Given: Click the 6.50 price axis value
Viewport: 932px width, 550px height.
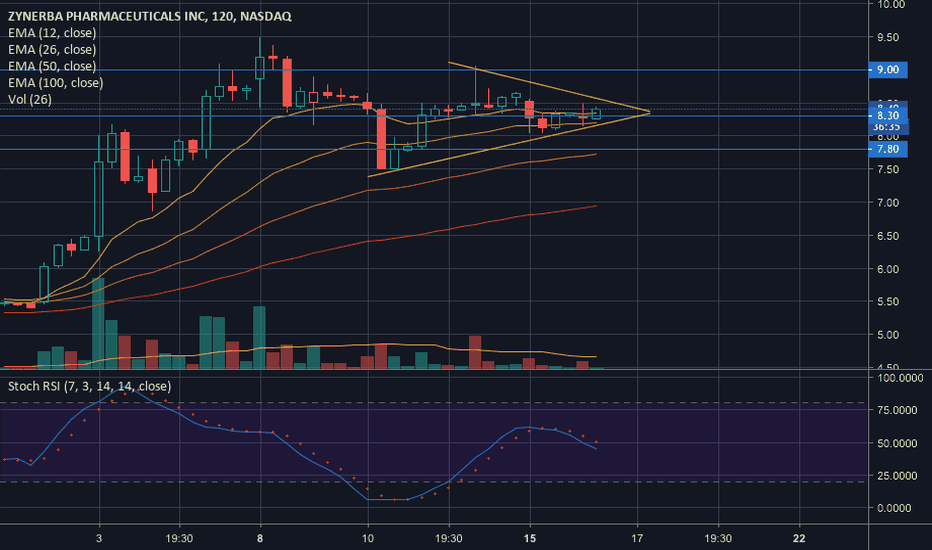Looking at the screenshot, I should point(888,236).
